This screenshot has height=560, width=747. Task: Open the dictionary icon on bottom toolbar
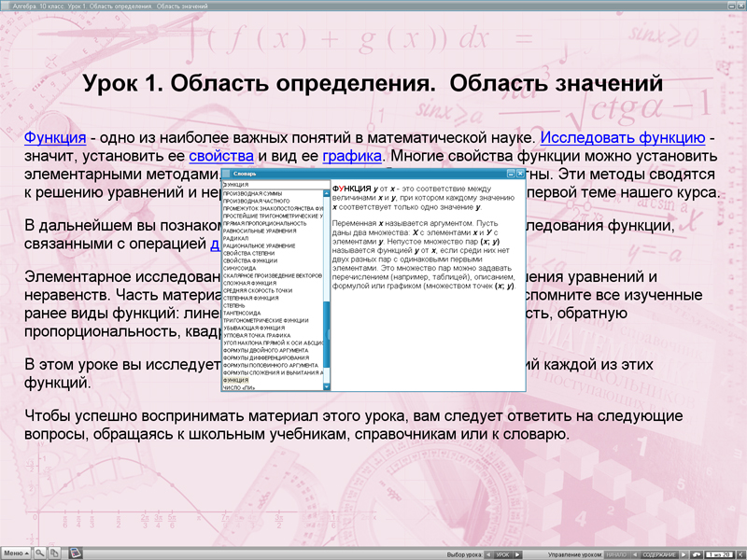75,552
